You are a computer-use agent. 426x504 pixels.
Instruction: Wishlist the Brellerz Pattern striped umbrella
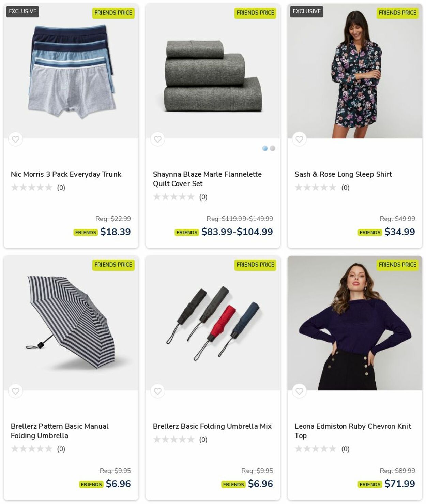pyautogui.click(x=15, y=391)
